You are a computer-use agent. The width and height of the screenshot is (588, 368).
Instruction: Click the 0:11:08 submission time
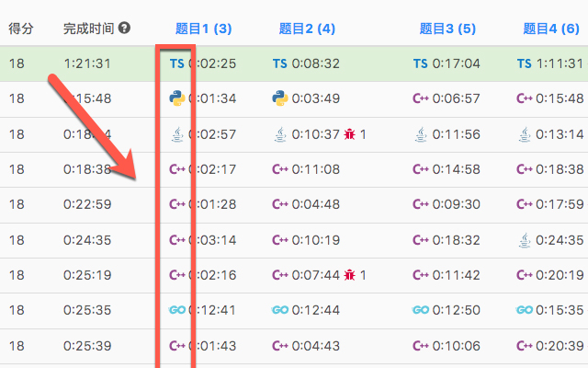click(316, 169)
